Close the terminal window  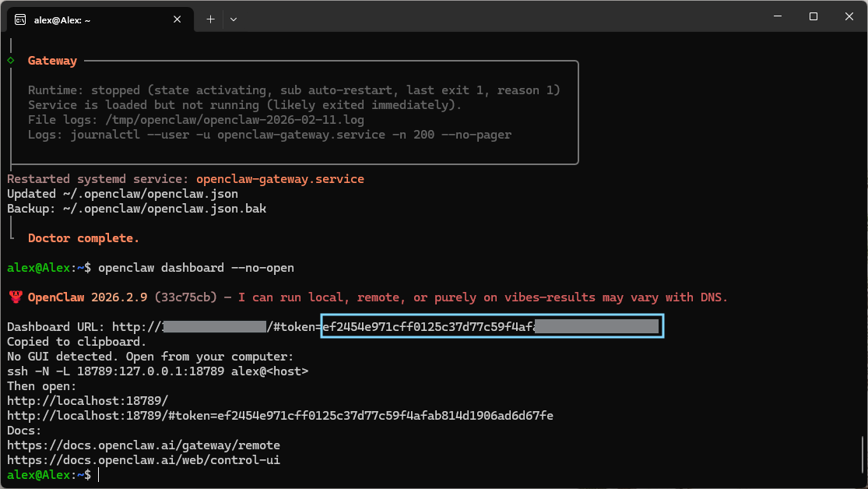[x=849, y=16]
